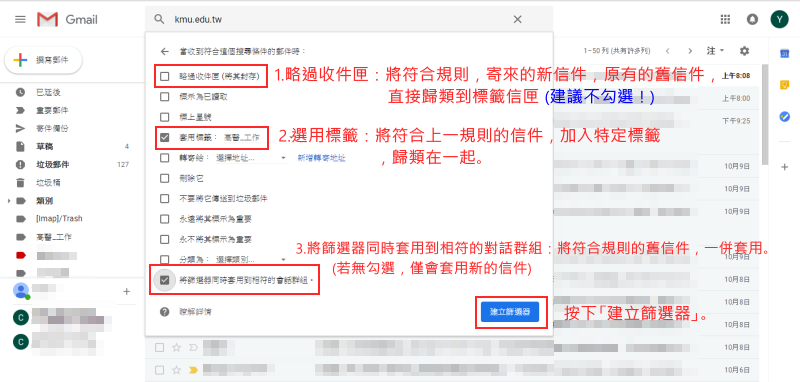Viewport: 800px width, 382px height.
Task: Click 建立篩選器 create filter button
Action: (x=510, y=312)
